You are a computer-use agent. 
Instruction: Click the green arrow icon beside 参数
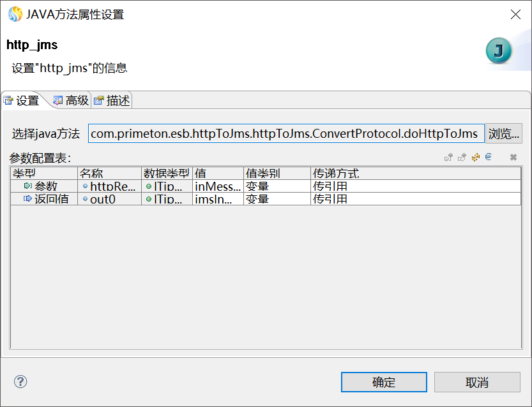[x=28, y=186]
